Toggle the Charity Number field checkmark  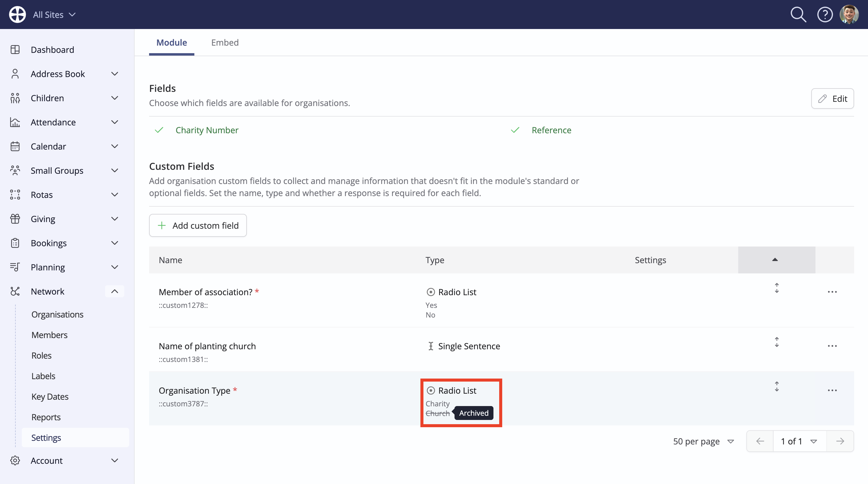click(159, 130)
